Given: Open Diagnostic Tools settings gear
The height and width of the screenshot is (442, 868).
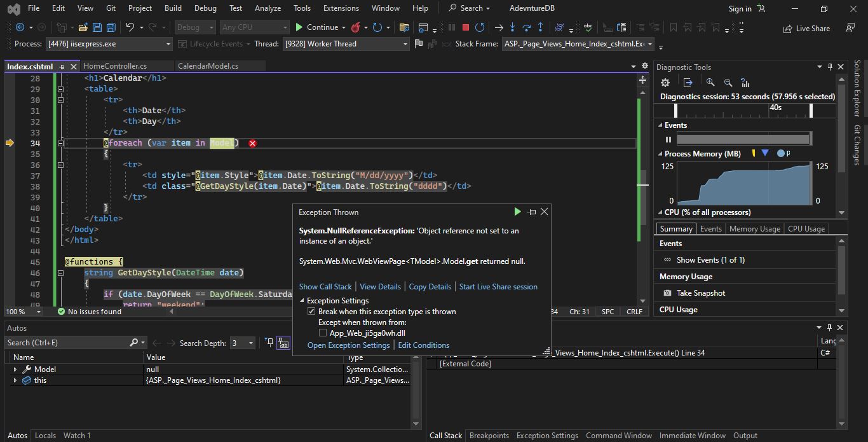Looking at the screenshot, I should [x=665, y=83].
